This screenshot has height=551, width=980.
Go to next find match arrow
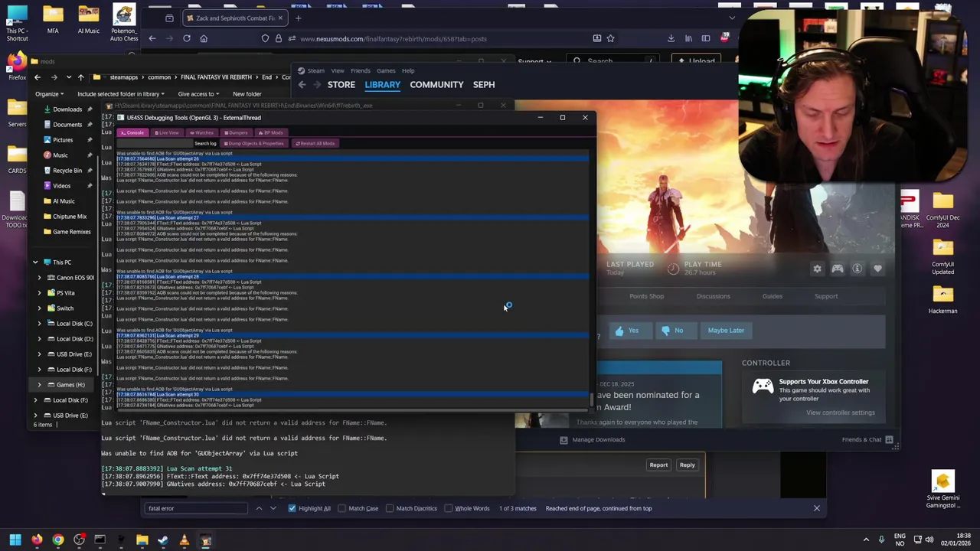point(273,508)
